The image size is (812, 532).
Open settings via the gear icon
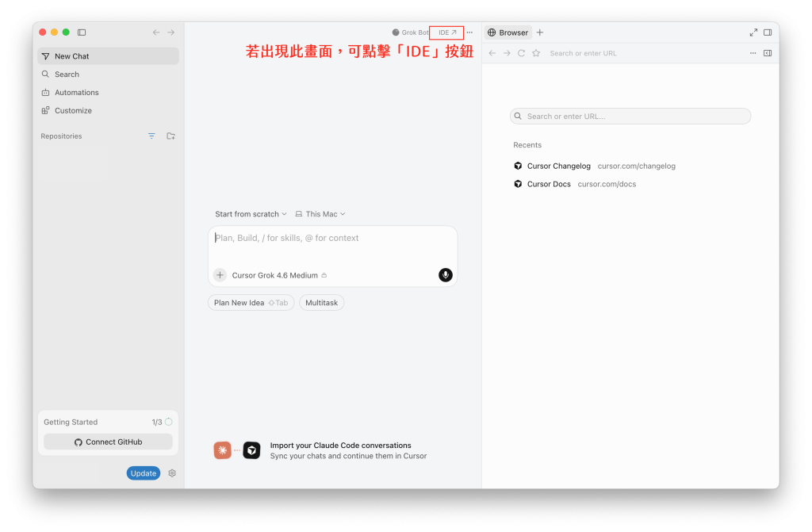click(172, 473)
